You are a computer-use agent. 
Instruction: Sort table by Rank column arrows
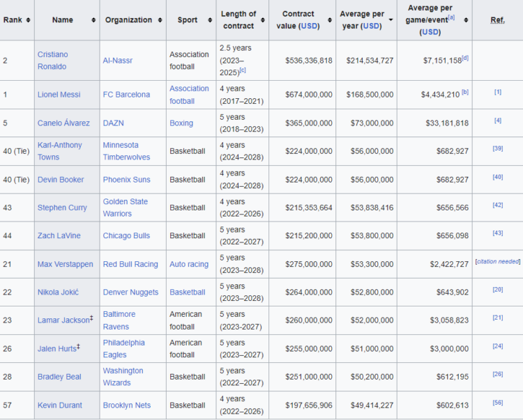coord(29,20)
